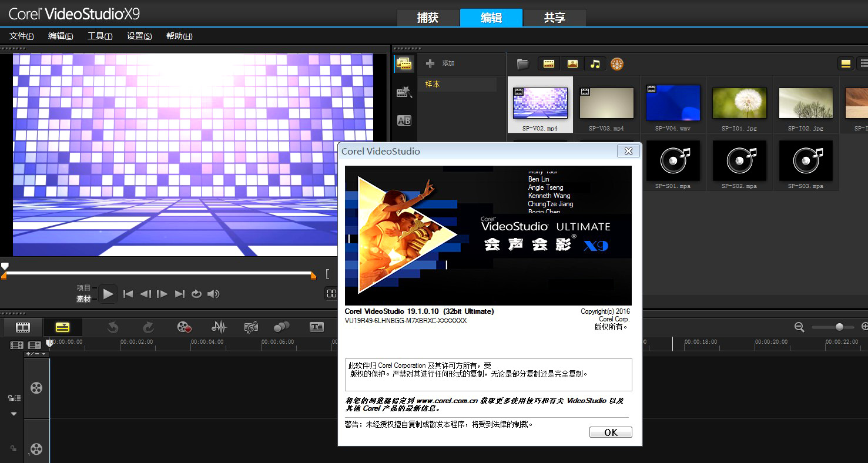Select the SP-I02.jpg trees thumbnail
This screenshot has width=868, height=463.
click(x=806, y=103)
